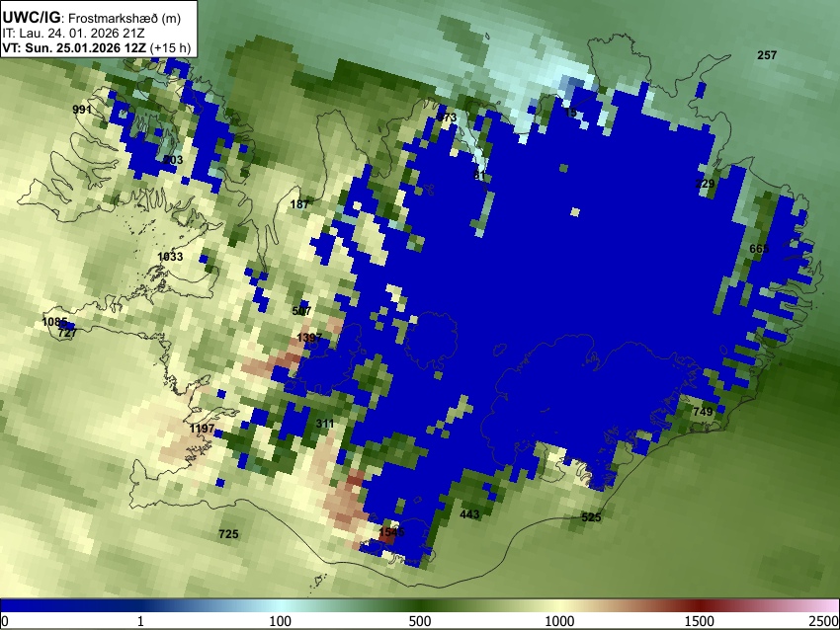This screenshot has width=840, height=630.
Task: Click the map value label 187
Action: [299, 204]
